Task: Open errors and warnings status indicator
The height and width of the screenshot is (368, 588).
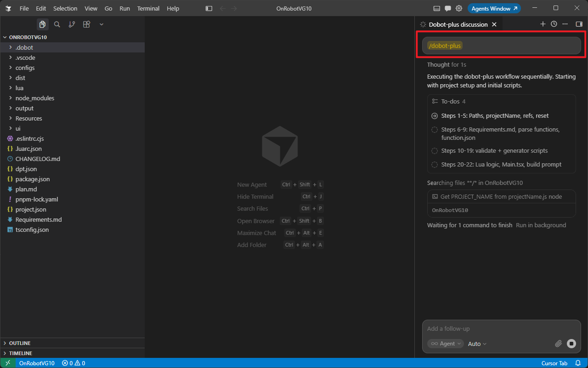Action: pyautogui.click(x=73, y=363)
